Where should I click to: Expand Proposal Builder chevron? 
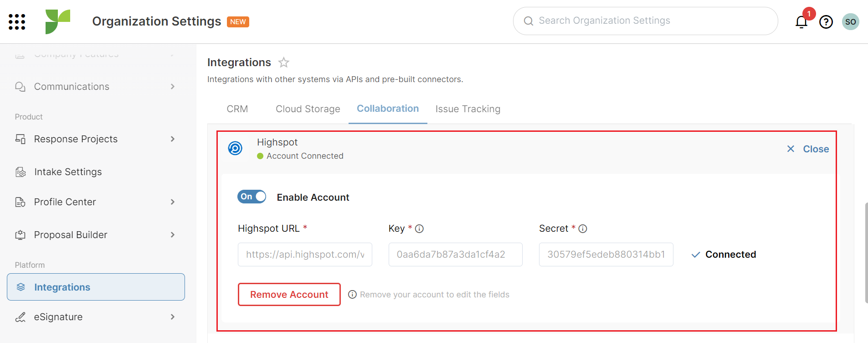173,235
